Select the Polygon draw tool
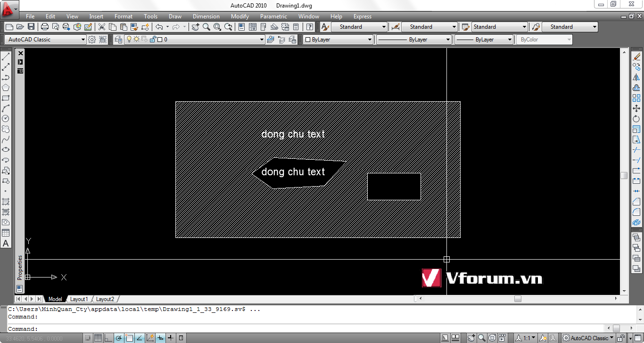 tap(6, 88)
